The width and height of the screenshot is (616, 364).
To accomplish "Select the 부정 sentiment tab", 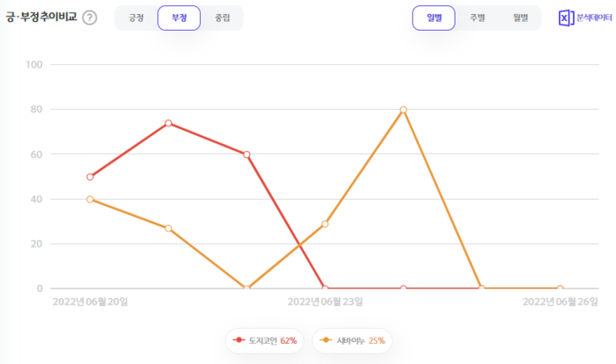I will (x=179, y=18).
